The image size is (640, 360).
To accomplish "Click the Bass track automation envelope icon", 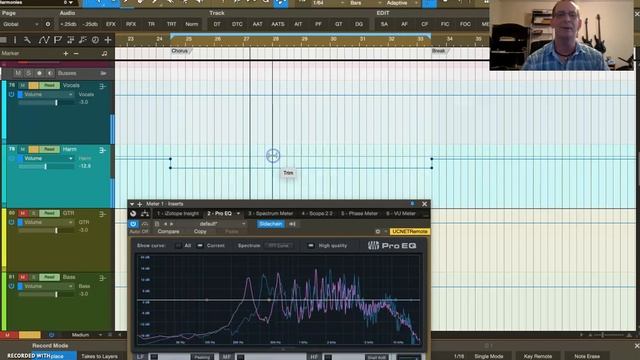I will point(102,278).
